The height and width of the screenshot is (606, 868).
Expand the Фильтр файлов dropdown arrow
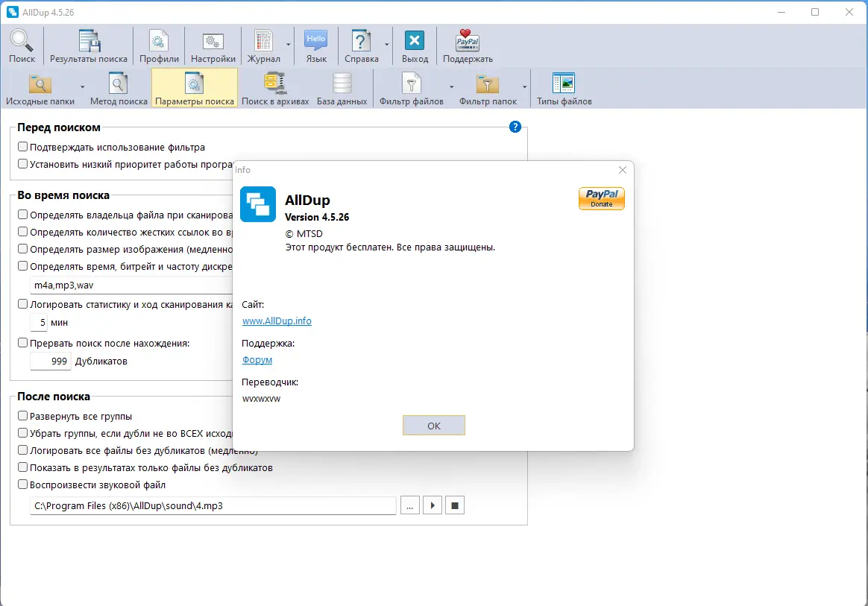pos(451,87)
